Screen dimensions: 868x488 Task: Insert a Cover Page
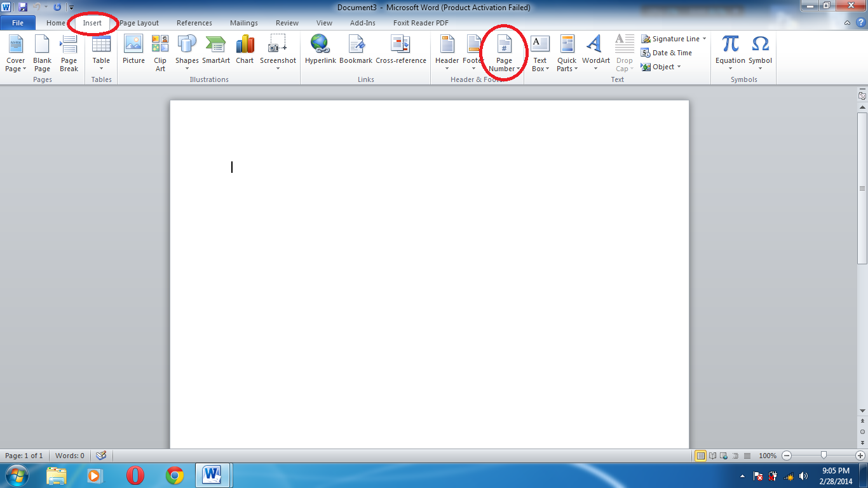(x=15, y=53)
